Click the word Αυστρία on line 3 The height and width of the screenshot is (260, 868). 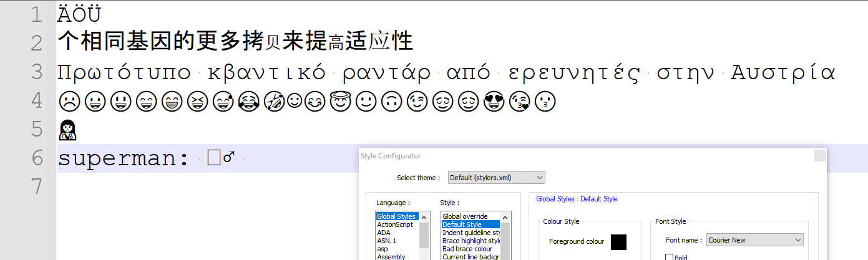coord(783,73)
